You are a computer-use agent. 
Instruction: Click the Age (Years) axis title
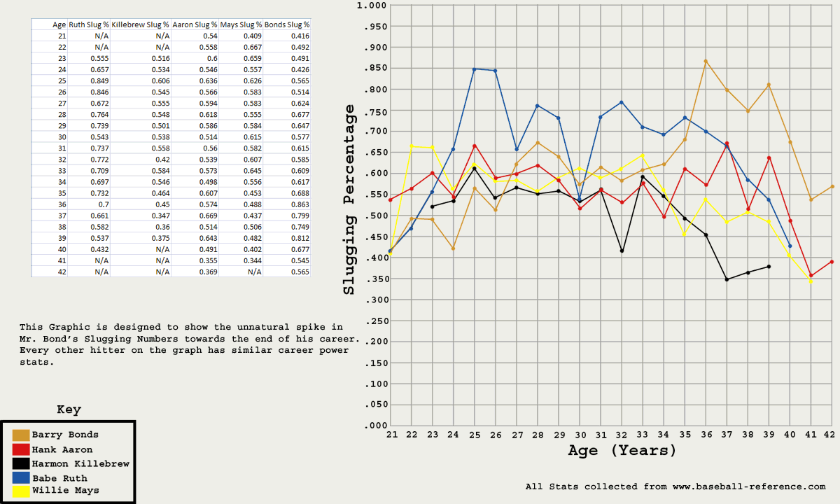point(622,450)
